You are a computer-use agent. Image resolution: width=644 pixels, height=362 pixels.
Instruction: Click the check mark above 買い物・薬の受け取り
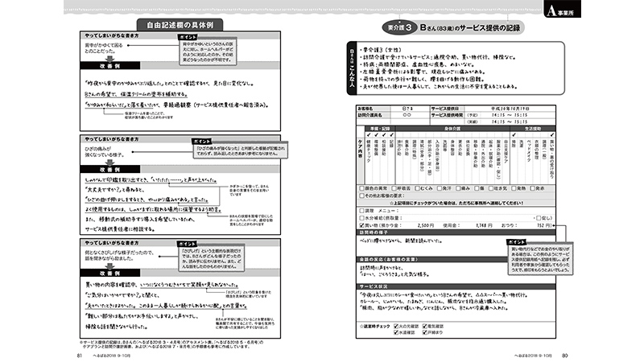[x=552, y=134]
